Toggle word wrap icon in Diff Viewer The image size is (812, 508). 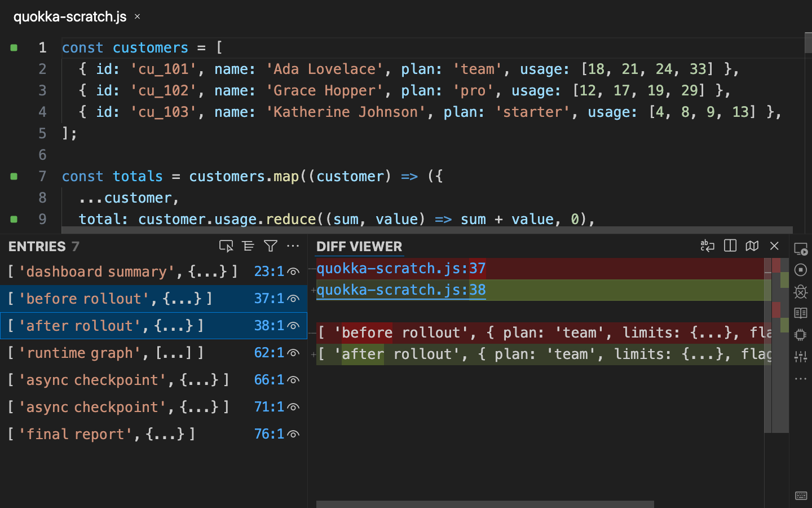(x=707, y=246)
